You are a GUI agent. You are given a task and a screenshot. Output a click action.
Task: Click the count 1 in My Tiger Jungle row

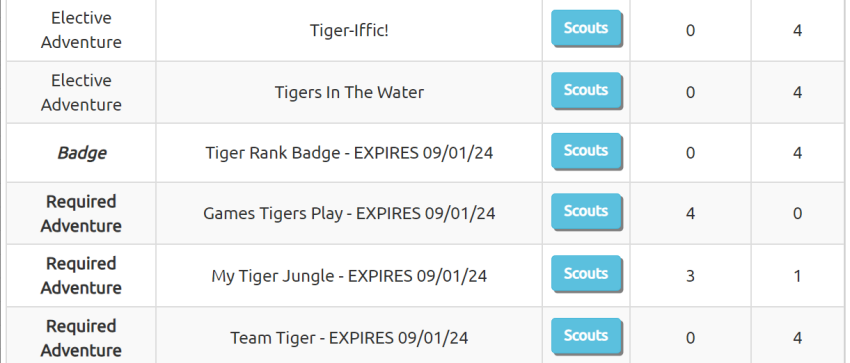pos(797,276)
